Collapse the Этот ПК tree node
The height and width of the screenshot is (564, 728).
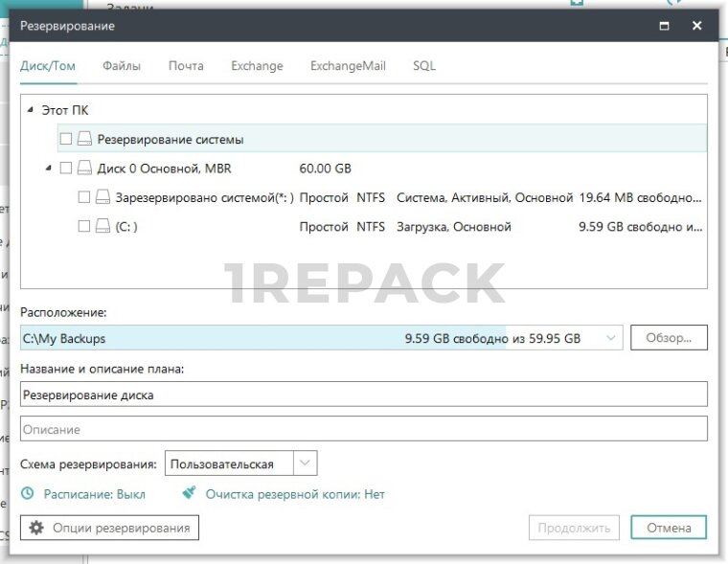tap(32, 110)
